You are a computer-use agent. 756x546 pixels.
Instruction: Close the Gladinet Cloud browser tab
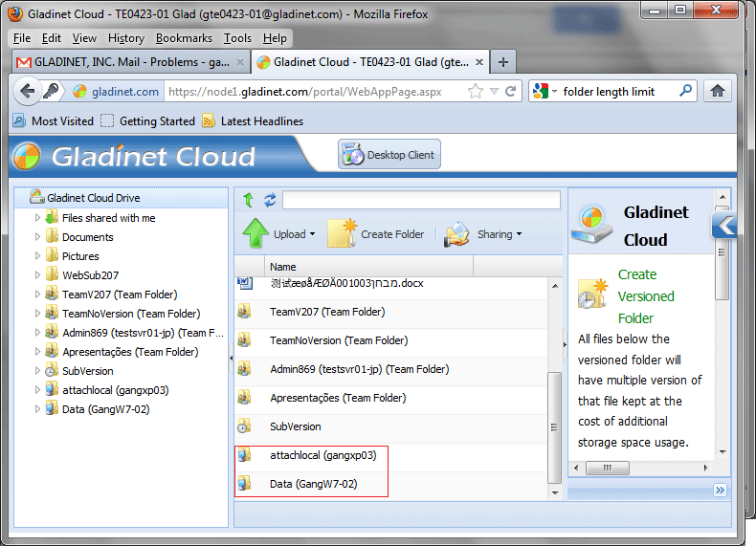[x=479, y=62]
